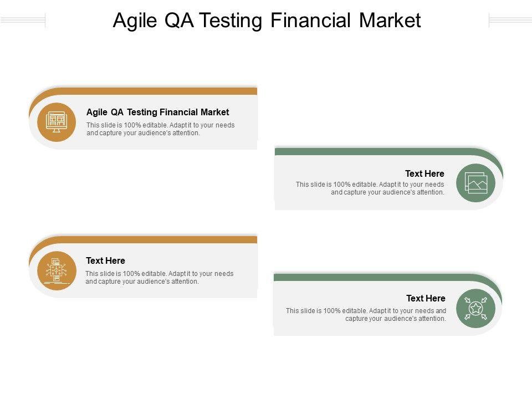Click the decorative lines left of the title
The image size is (532, 399).
pyautogui.click(x=23, y=21)
